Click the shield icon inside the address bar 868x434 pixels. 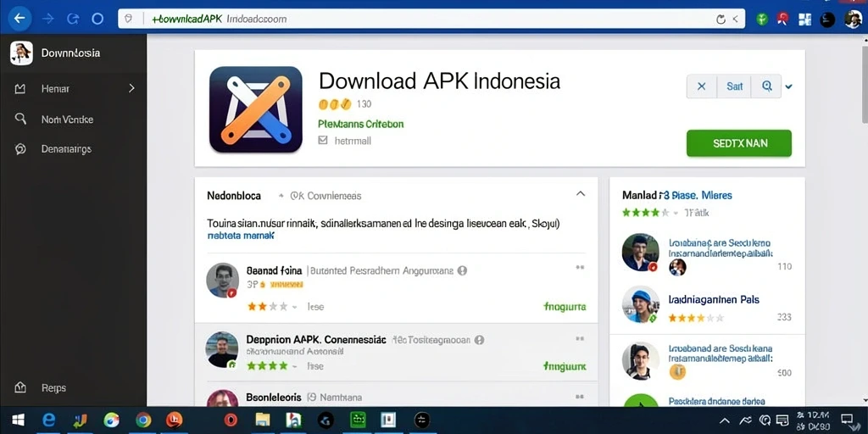point(129,19)
